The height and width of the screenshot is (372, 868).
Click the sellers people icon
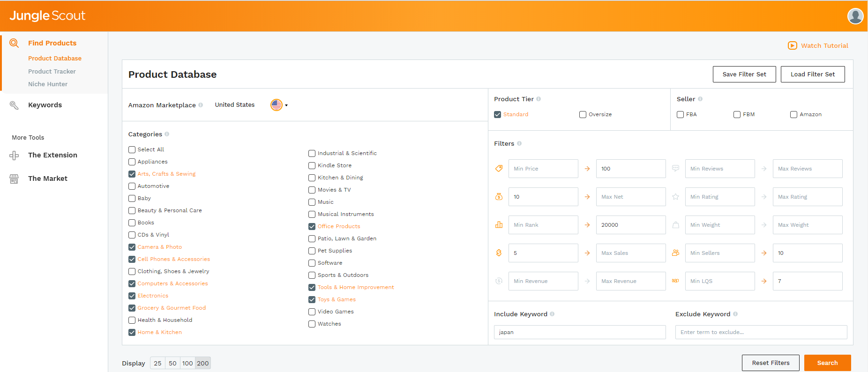[675, 253]
